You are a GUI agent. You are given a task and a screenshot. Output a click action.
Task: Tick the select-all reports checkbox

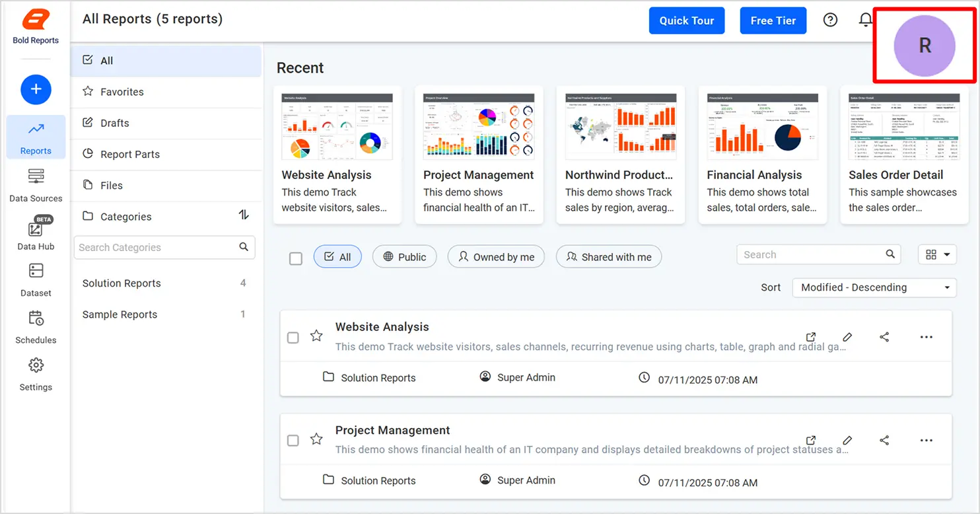pyautogui.click(x=296, y=258)
